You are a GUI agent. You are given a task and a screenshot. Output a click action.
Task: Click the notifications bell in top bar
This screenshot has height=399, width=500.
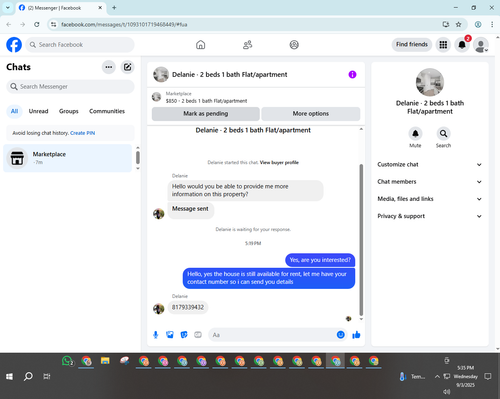coord(462,45)
